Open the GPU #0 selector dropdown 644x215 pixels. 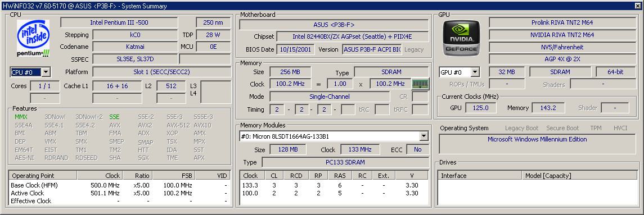[475, 72]
